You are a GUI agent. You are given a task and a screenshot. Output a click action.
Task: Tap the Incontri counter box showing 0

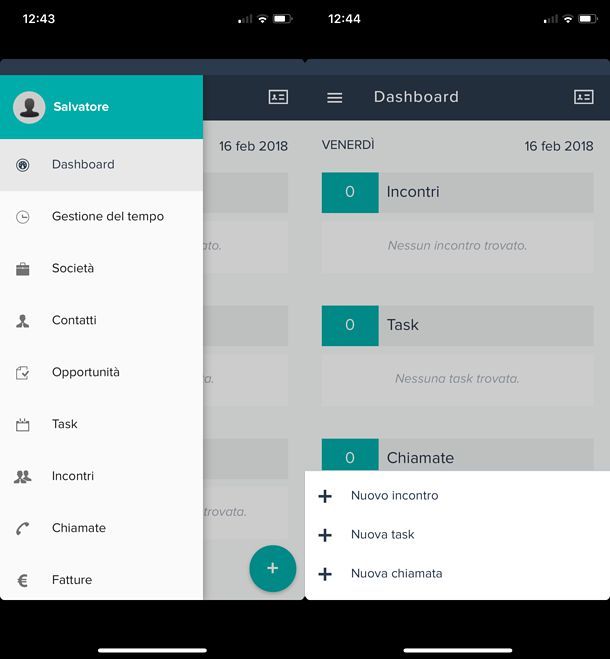tap(350, 192)
